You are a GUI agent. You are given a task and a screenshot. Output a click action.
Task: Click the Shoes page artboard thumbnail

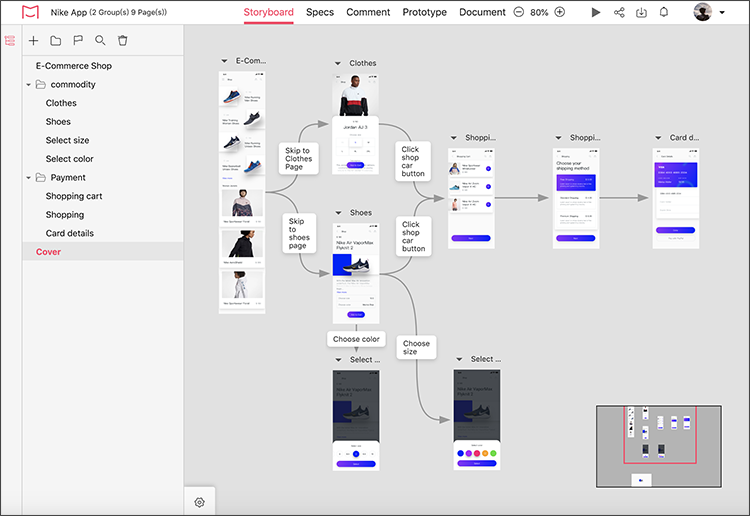356,273
